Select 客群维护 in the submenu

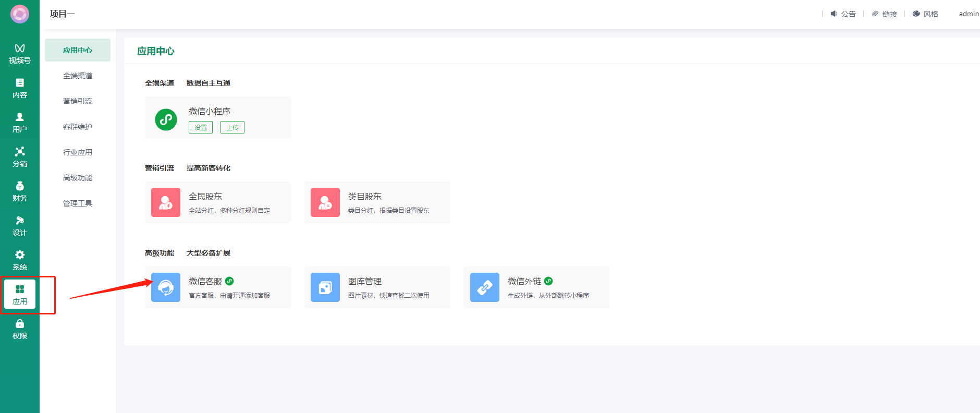click(78, 127)
